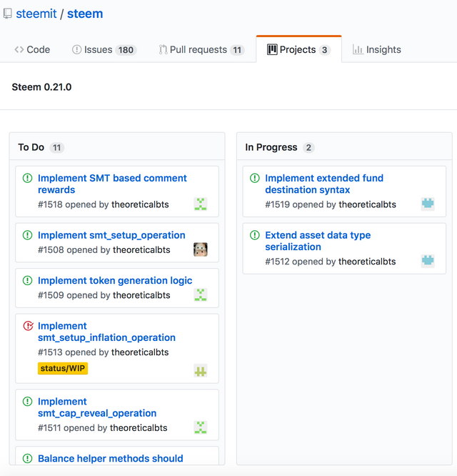Open the Insights tab
Screen dimensions: 457x476
[377, 50]
